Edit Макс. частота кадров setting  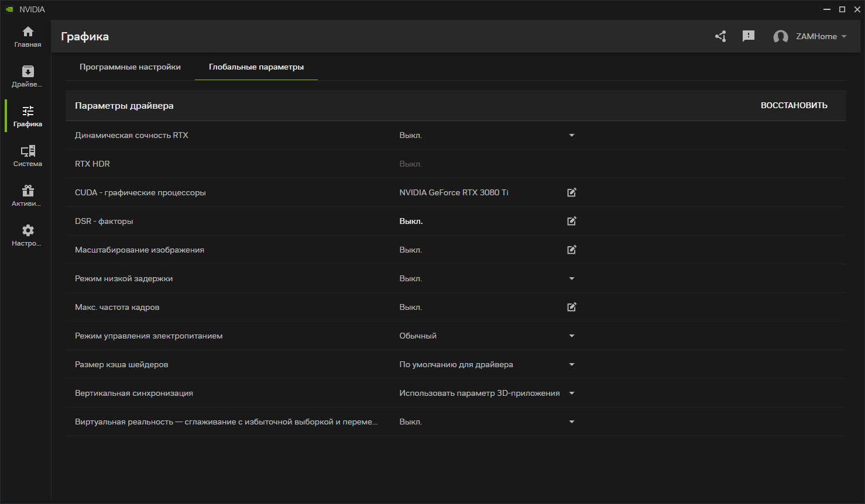[572, 307]
